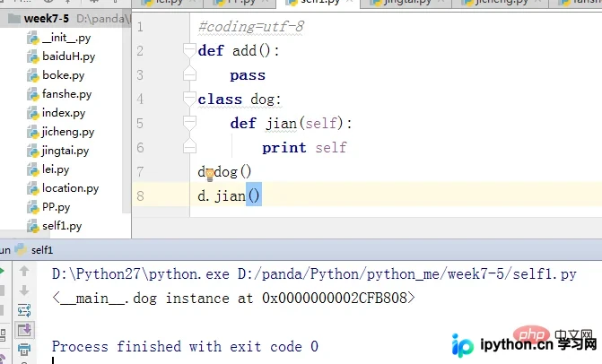This screenshot has width=602, height=364.
Task: Click 'dog()' on line 7
Action: click(x=232, y=171)
